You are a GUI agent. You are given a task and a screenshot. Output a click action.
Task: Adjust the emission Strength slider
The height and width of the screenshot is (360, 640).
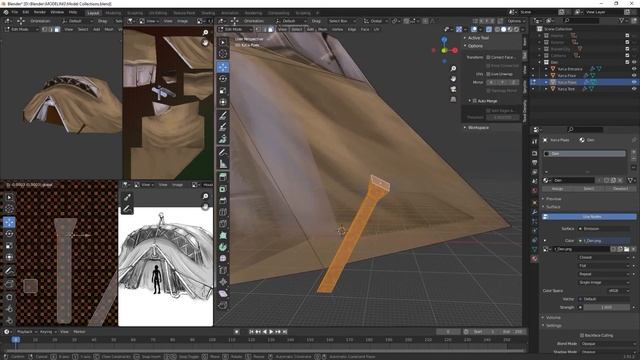click(607, 307)
